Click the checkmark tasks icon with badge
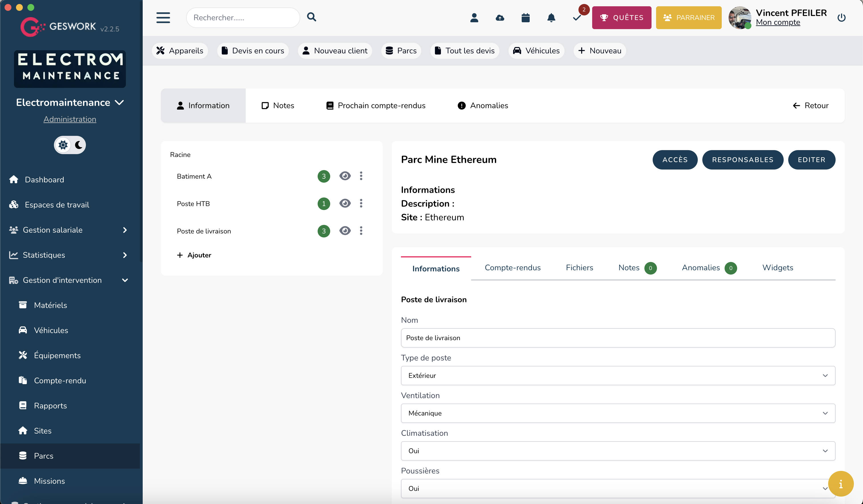Image resolution: width=863 pixels, height=504 pixels. [577, 17]
